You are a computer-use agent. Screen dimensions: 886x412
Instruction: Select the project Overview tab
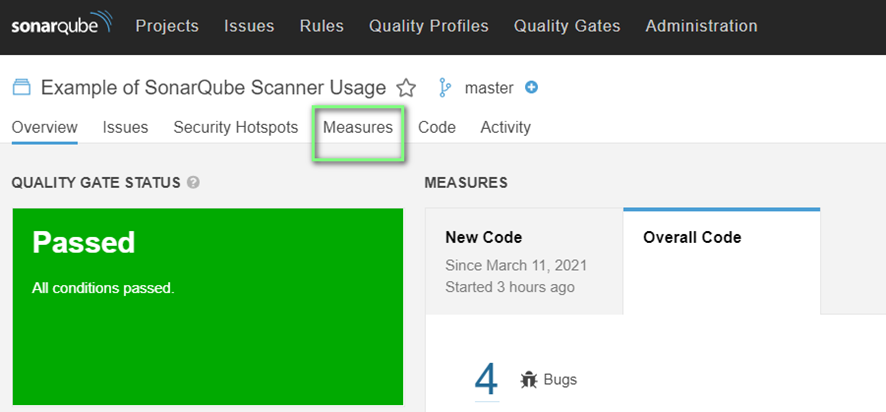click(45, 128)
